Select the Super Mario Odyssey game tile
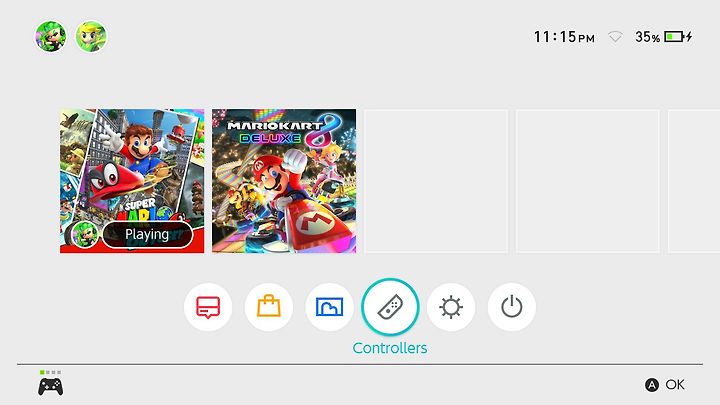The height and width of the screenshot is (405, 720). [132, 181]
